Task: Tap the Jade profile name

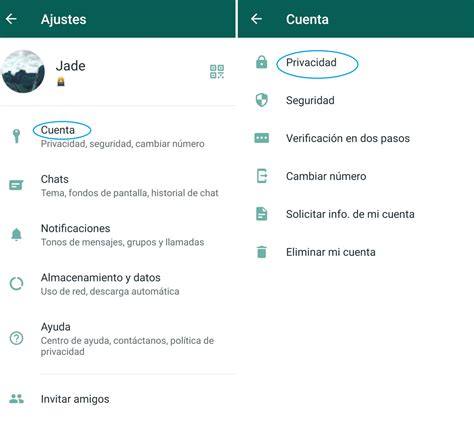Action: pos(70,66)
